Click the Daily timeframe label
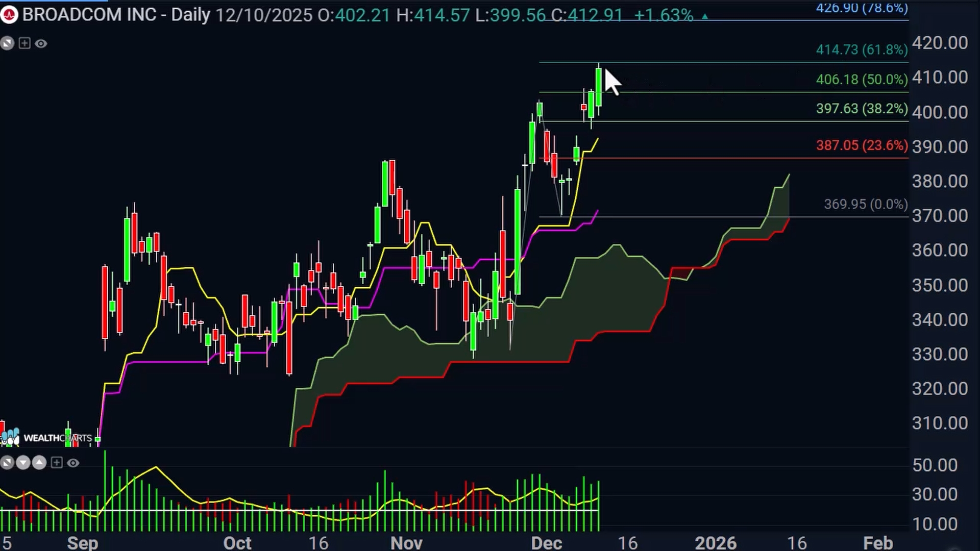Image resolution: width=980 pixels, height=551 pixels. click(x=190, y=15)
